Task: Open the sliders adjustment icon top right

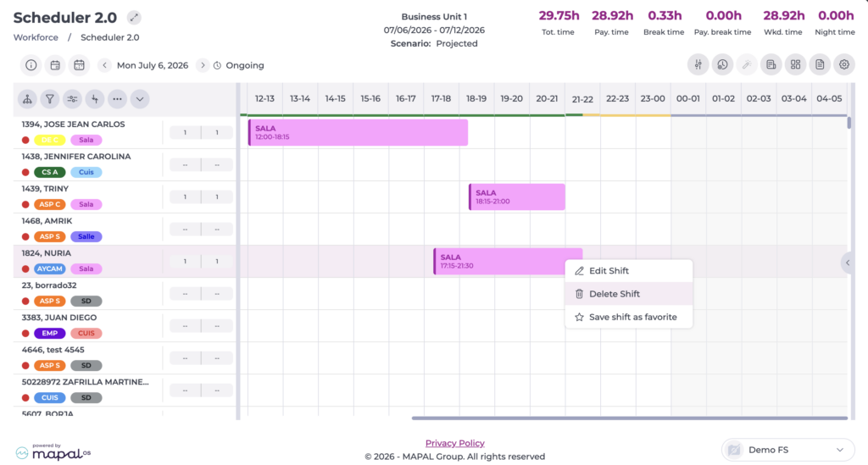Action: point(698,64)
